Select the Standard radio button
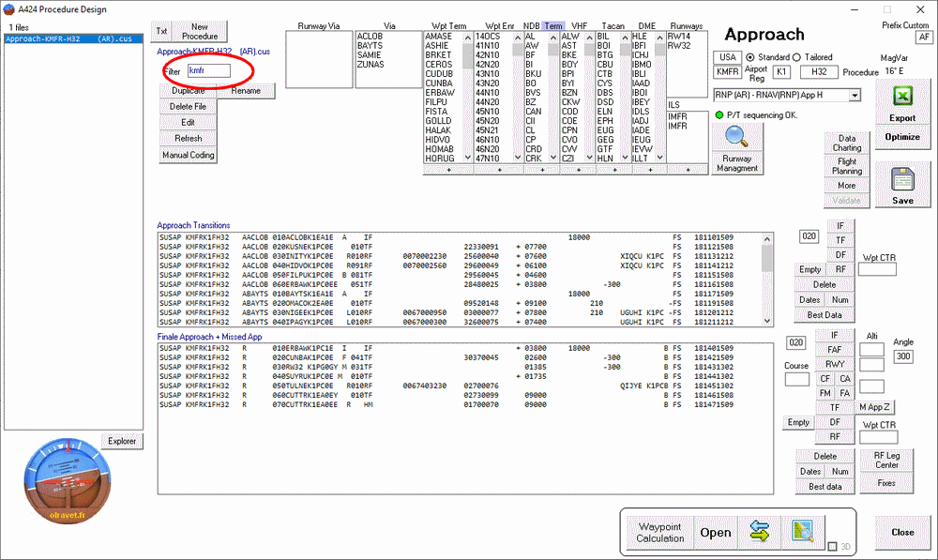Image resolution: width=938 pixels, height=560 pixels. click(749, 57)
